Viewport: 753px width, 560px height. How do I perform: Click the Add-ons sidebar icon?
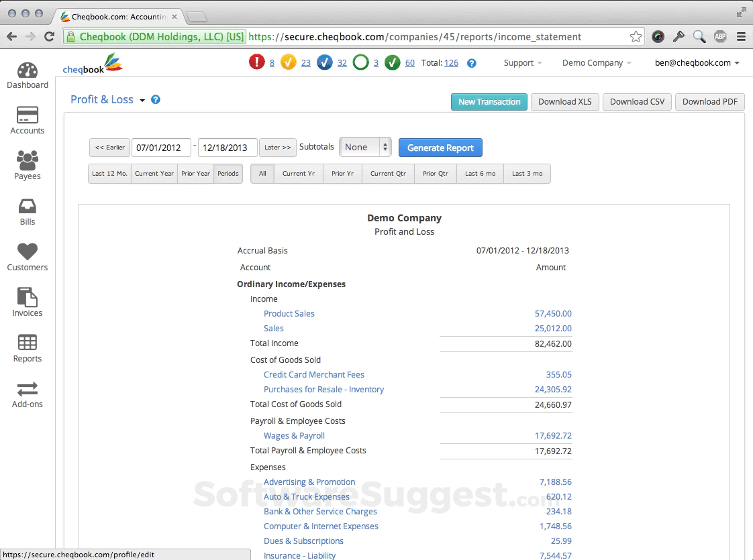[27, 394]
